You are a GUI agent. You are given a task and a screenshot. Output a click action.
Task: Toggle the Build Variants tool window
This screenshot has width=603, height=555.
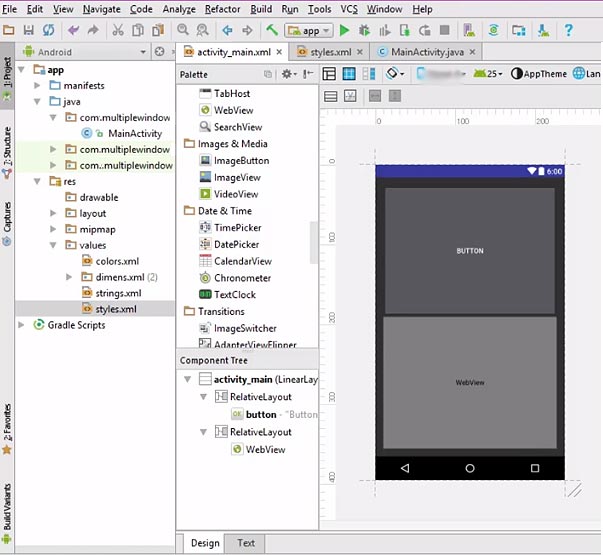(7, 513)
